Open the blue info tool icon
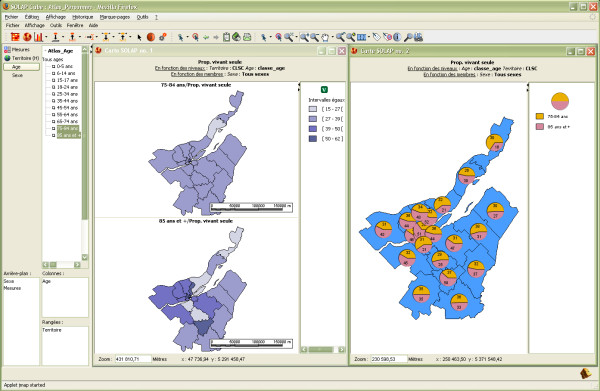 click(397, 37)
